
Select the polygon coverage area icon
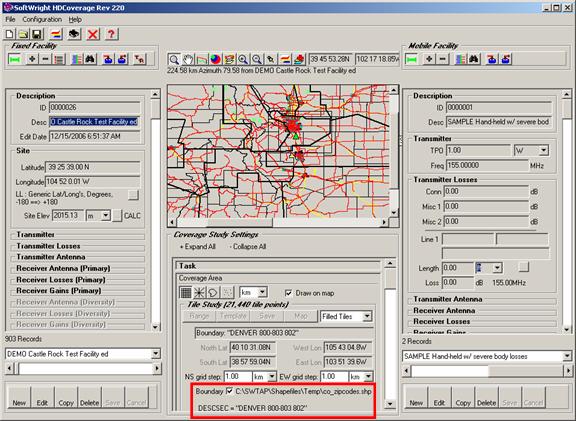coord(213,292)
